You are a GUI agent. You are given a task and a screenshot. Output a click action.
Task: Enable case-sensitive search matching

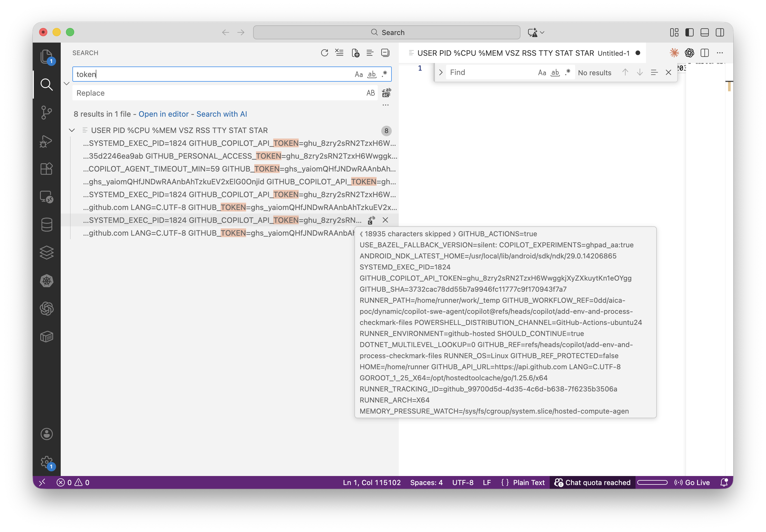tap(359, 74)
